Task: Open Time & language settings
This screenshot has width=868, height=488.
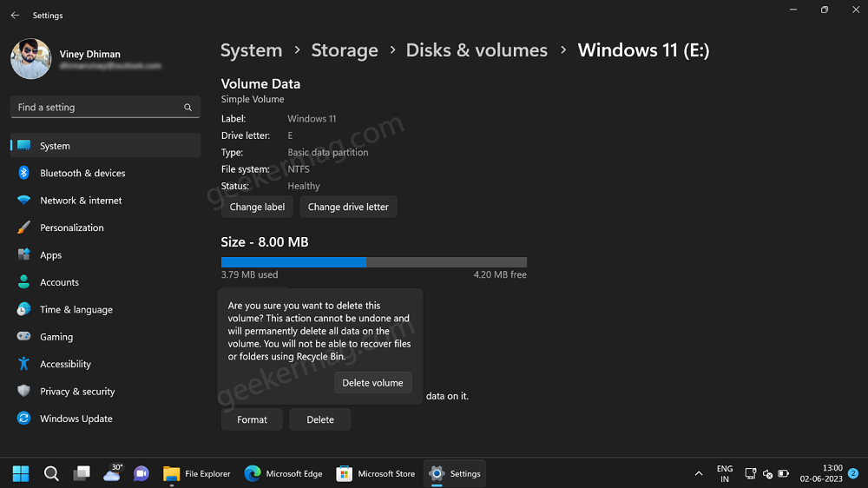Action: click(x=105, y=310)
